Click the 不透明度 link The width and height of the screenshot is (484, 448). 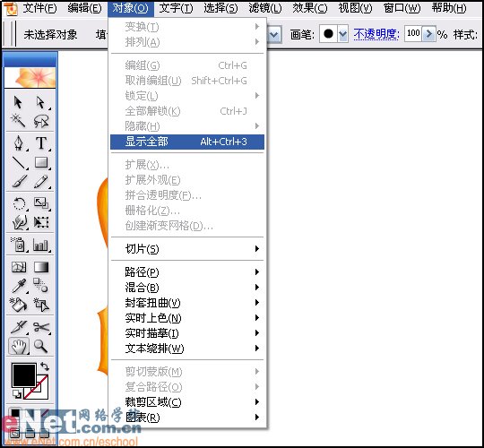coord(376,34)
